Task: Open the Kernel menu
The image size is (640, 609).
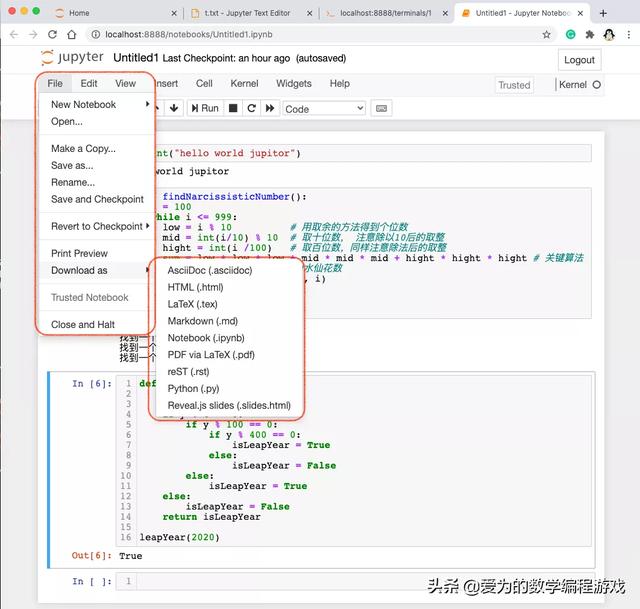Action: [244, 83]
